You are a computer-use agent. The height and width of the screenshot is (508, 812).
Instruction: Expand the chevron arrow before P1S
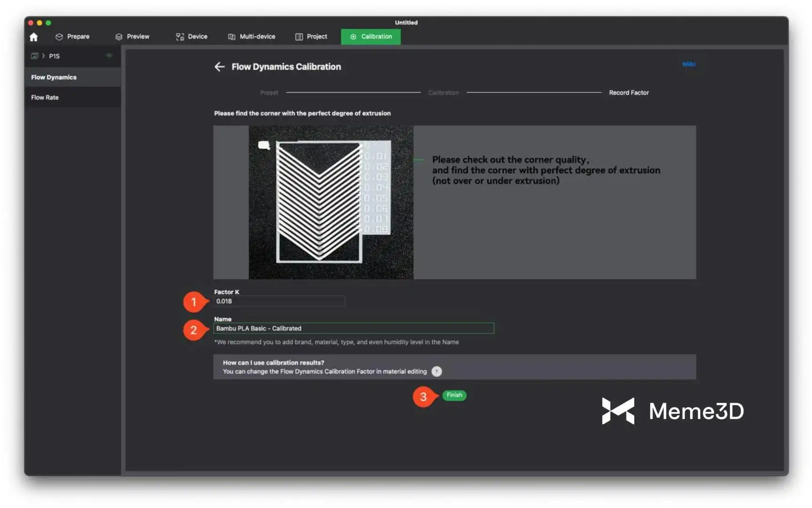click(x=43, y=56)
